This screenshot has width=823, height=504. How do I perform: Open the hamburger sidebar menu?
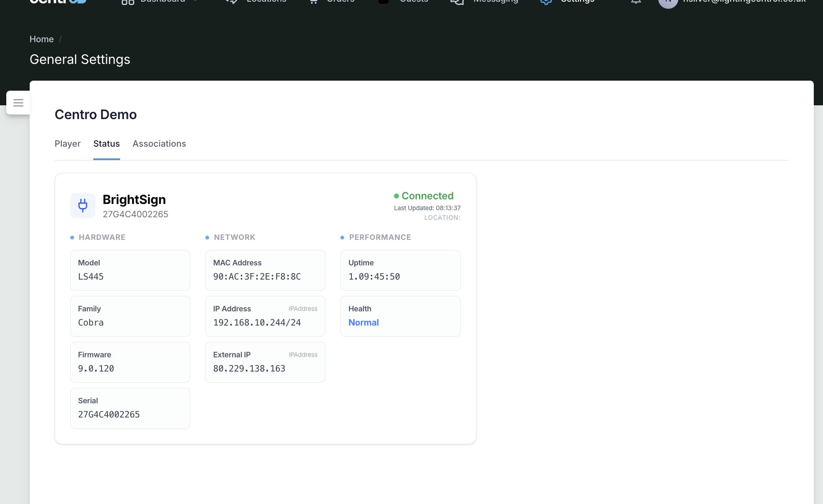[18, 102]
